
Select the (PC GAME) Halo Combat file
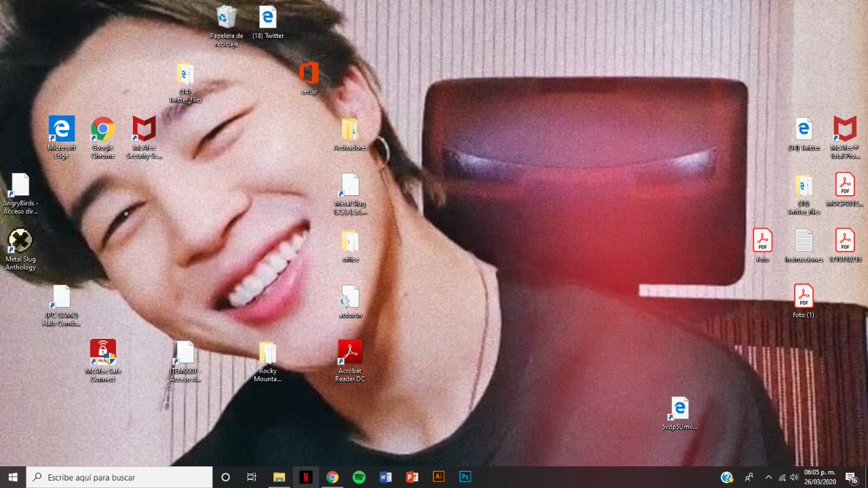click(x=61, y=296)
